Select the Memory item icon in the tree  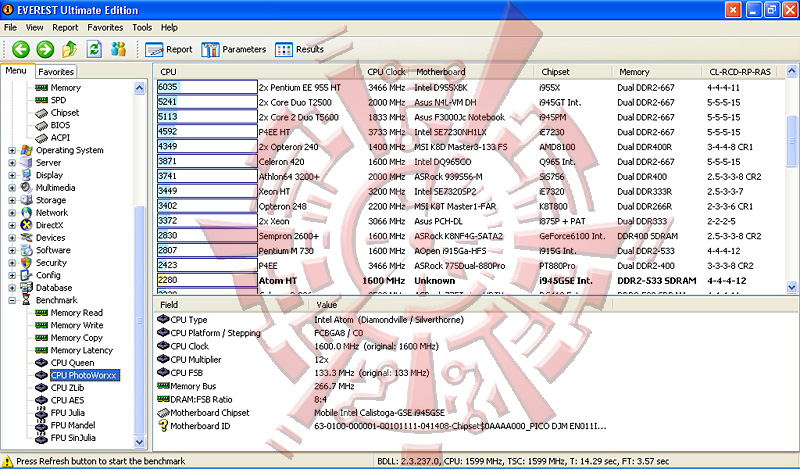41,88
